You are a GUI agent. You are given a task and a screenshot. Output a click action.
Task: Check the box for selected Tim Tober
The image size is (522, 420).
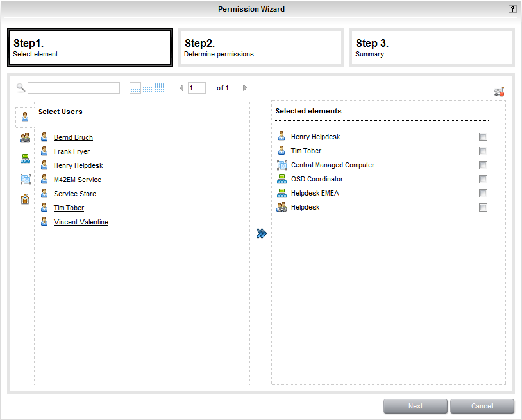pos(483,151)
